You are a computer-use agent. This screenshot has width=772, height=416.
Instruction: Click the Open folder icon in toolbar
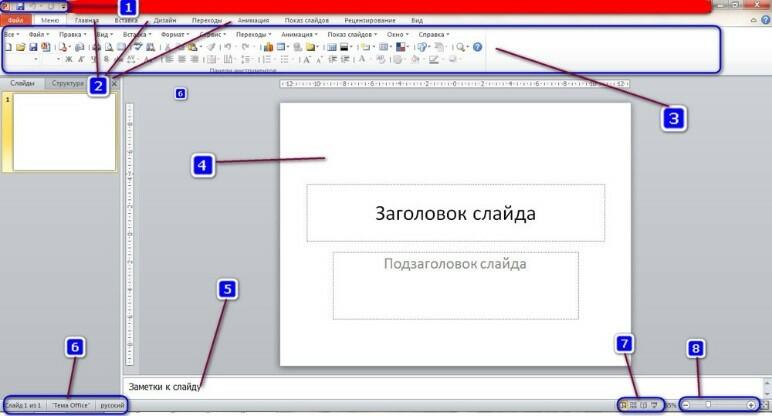(21, 47)
